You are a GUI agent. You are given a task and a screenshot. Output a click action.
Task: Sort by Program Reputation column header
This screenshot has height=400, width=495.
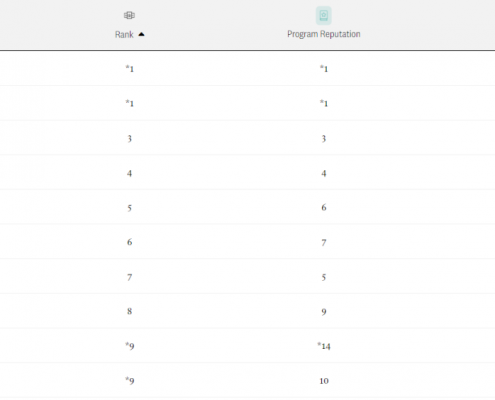coord(324,34)
